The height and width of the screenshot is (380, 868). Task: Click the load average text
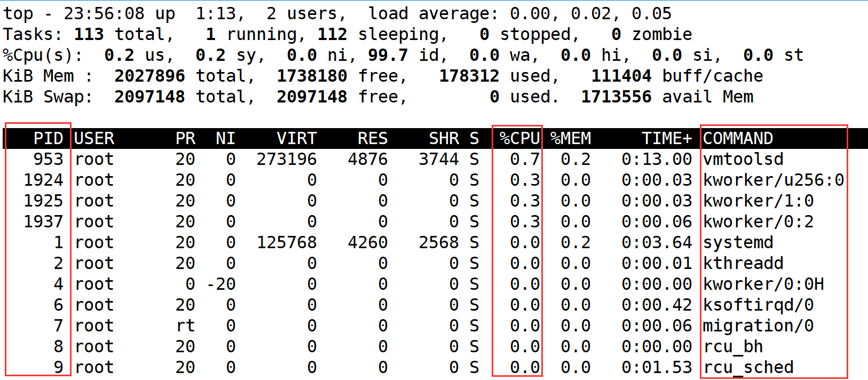[434, 14]
